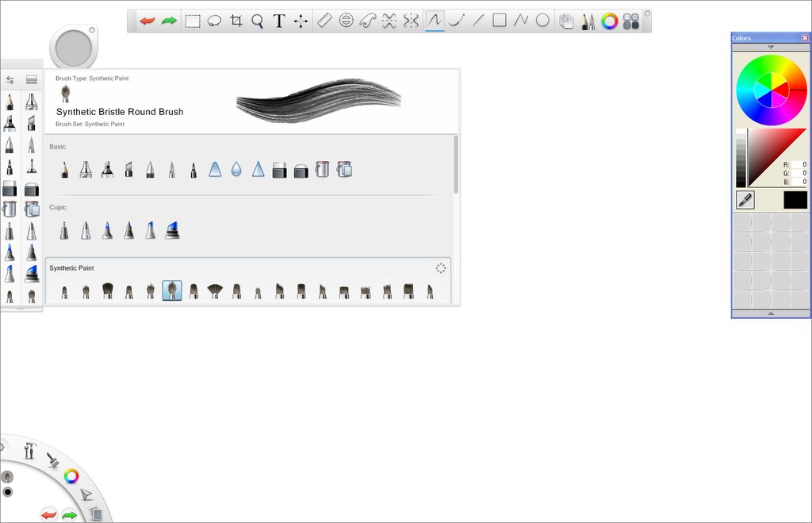
Task: Collapse the Colors panel with top triangle
Action: (771, 47)
